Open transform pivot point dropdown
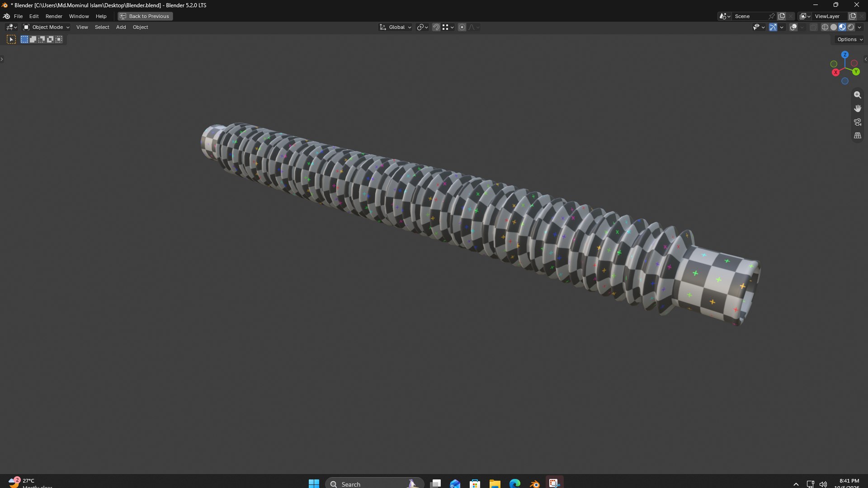868x488 pixels. [x=422, y=27]
